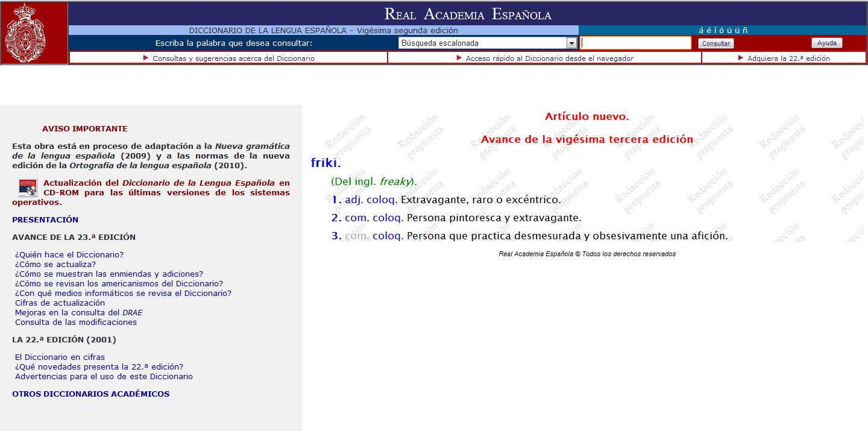Click the friki headword entry
The height and width of the screenshot is (431, 868).
(325, 163)
